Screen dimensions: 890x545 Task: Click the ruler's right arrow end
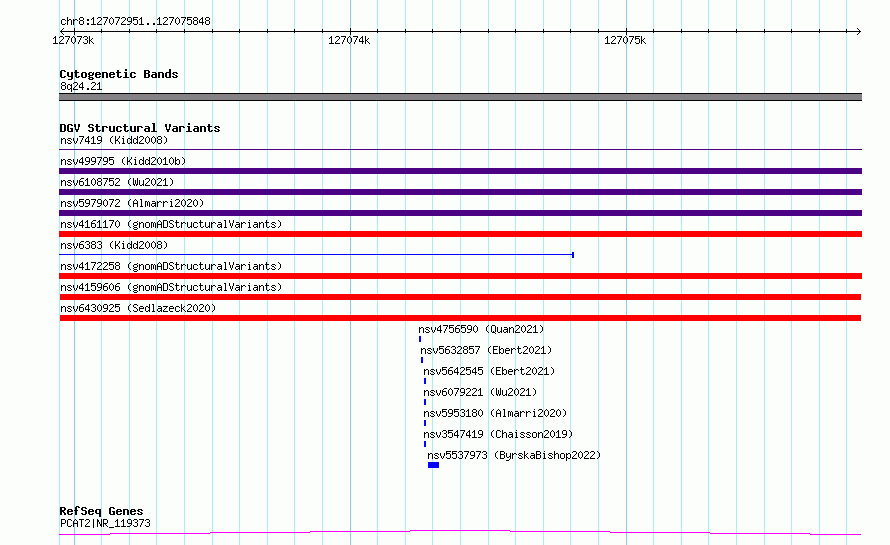coord(859,31)
